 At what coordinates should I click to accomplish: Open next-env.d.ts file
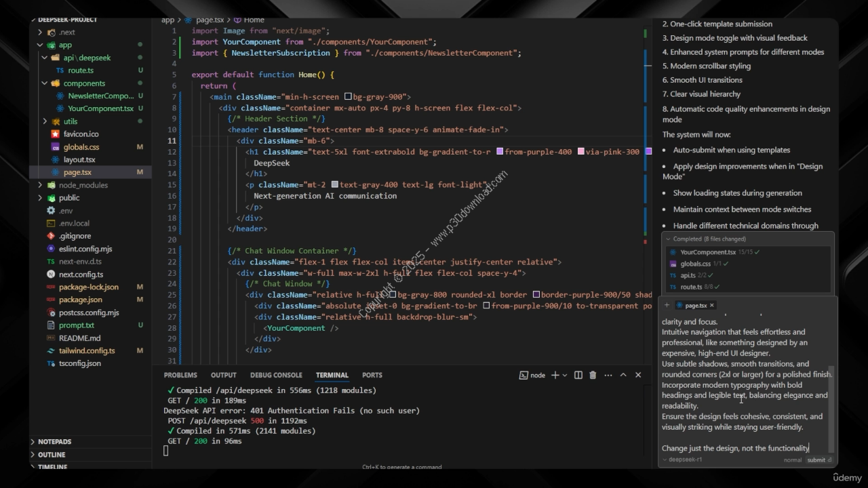point(80,262)
